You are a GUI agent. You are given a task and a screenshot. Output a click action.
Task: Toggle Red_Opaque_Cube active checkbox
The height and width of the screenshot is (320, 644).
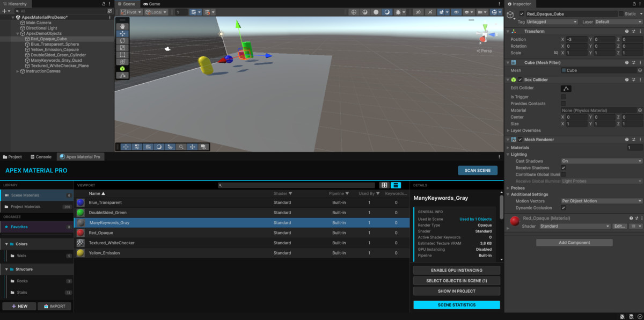(x=522, y=14)
